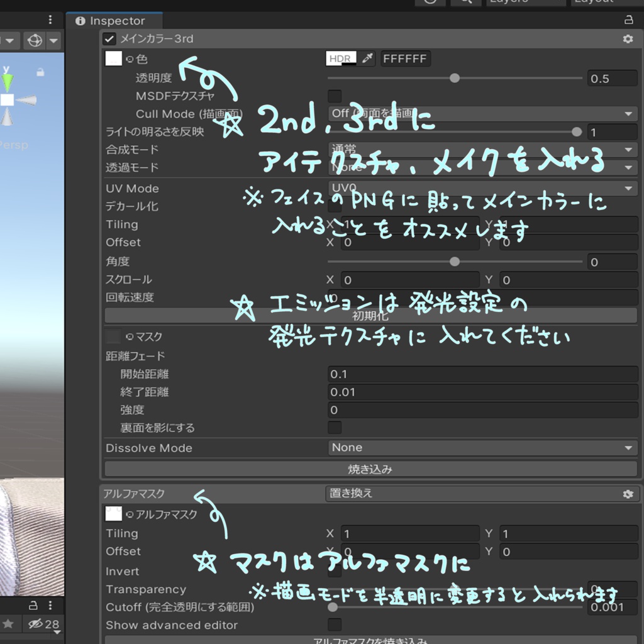Screen dimensions: 644x644
Task: Toggle the デカール化 checkbox
Action: (x=335, y=206)
